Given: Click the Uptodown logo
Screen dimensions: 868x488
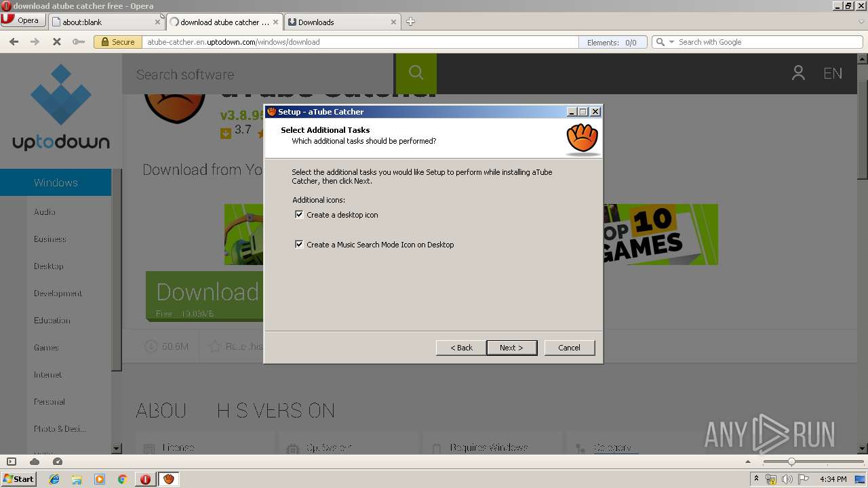Looking at the screenshot, I should click(61, 107).
